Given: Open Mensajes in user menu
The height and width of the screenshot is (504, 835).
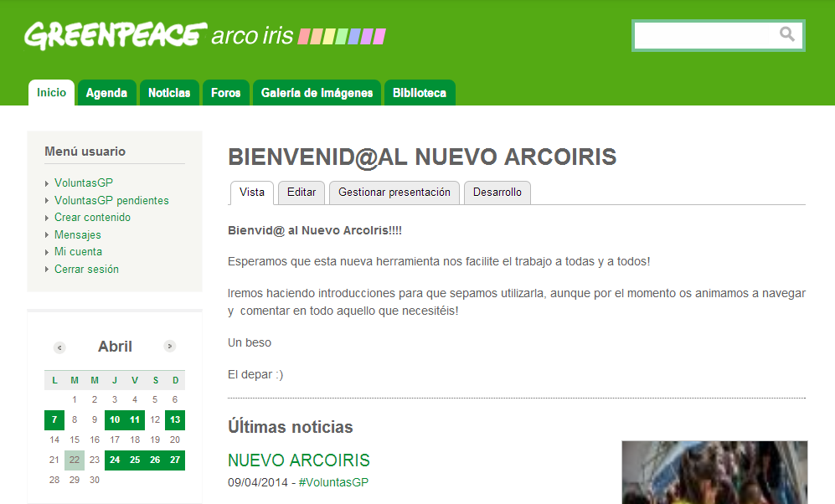Looking at the screenshot, I should [x=77, y=234].
